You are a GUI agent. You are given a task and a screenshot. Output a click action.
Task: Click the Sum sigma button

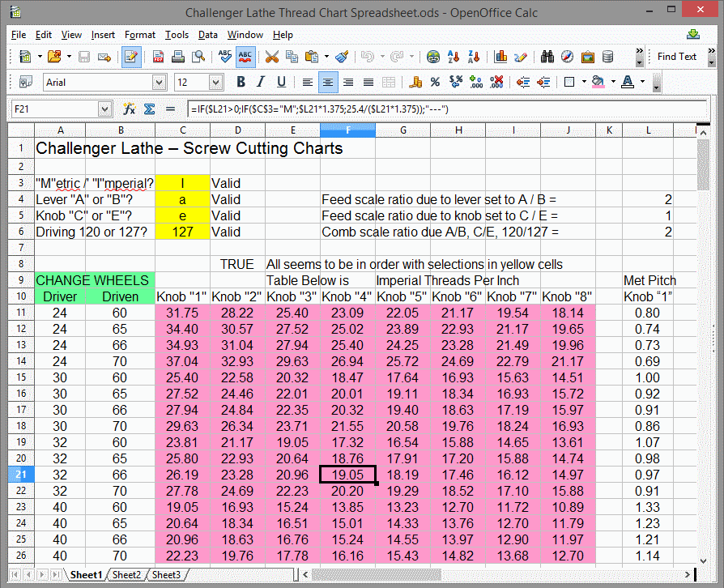click(149, 109)
